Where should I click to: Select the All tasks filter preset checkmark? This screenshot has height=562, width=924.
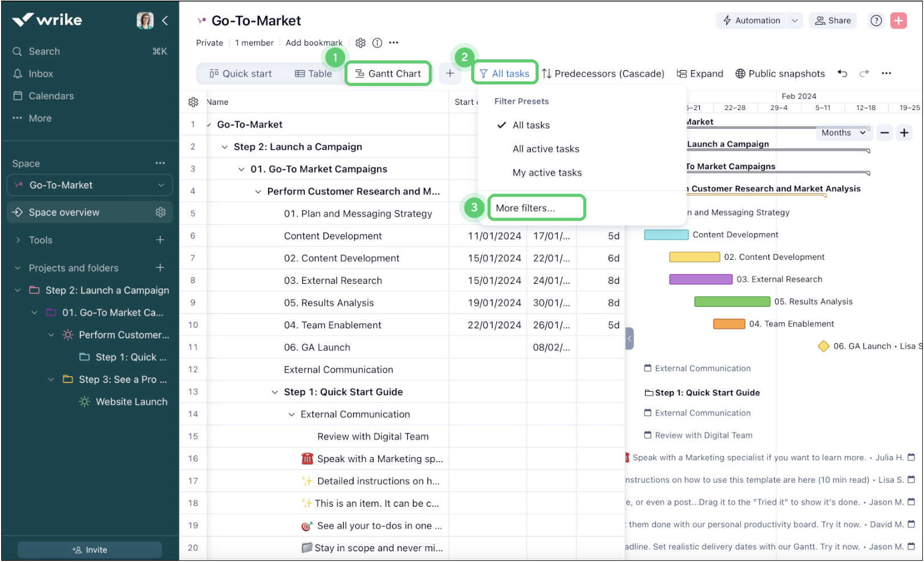[x=501, y=125]
